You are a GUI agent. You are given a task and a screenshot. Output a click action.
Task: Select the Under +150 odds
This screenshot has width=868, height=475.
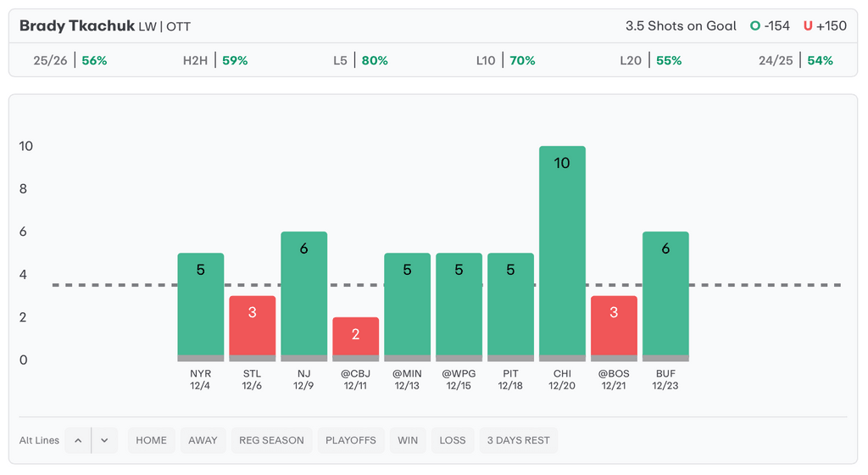[825, 26]
